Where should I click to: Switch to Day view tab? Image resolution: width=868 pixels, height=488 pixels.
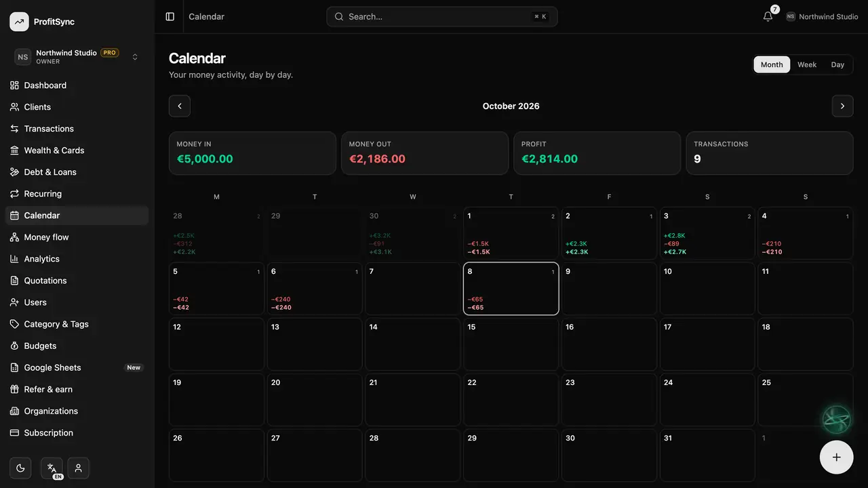pyautogui.click(x=837, y=64)
